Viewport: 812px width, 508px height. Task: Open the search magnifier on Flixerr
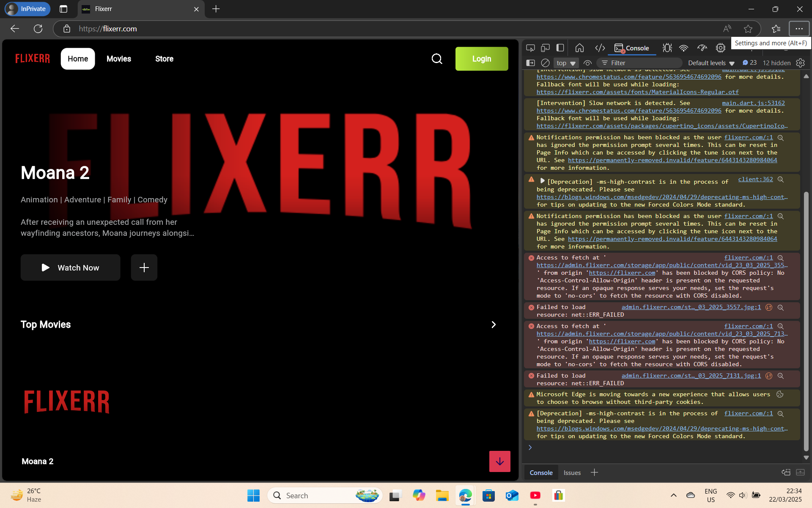(437, 59)
